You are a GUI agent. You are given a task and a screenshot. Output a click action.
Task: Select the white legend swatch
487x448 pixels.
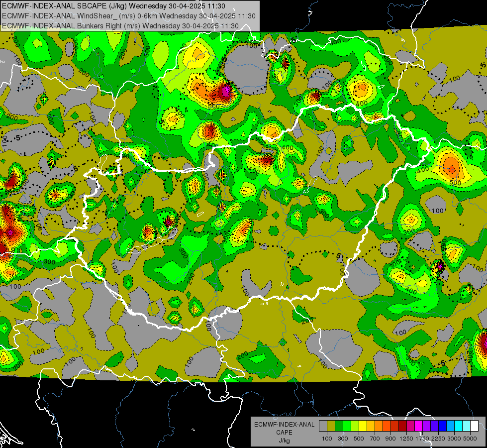[474, 426]
